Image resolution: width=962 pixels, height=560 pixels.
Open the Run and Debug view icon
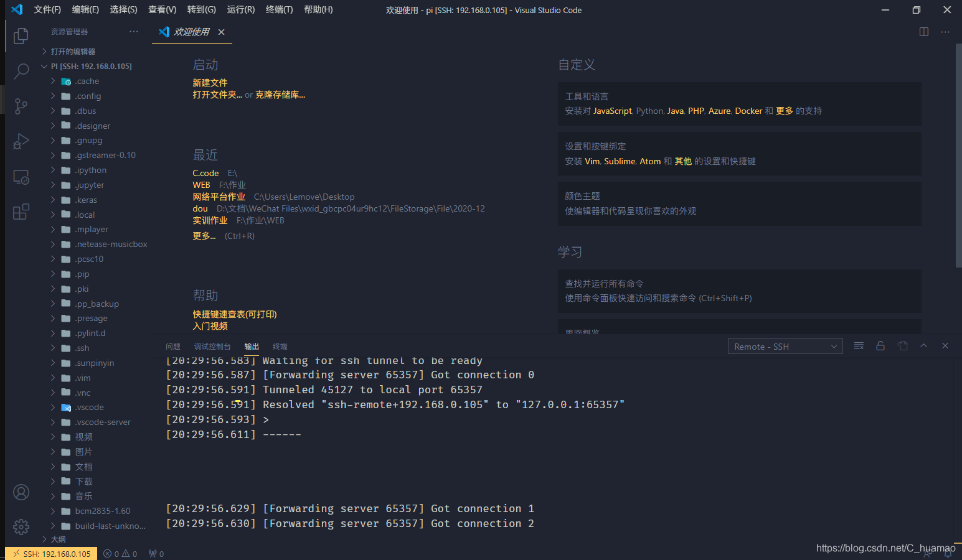[21, 142]
